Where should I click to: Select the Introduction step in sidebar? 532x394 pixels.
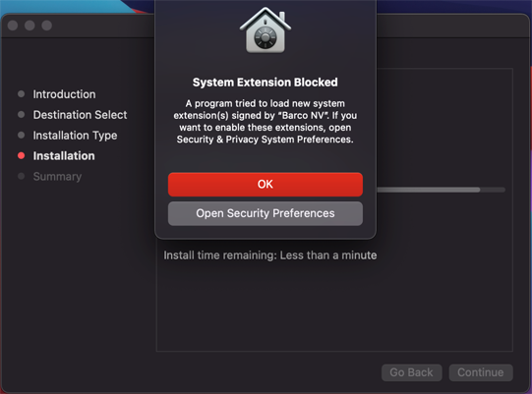[x=64, y=94]
